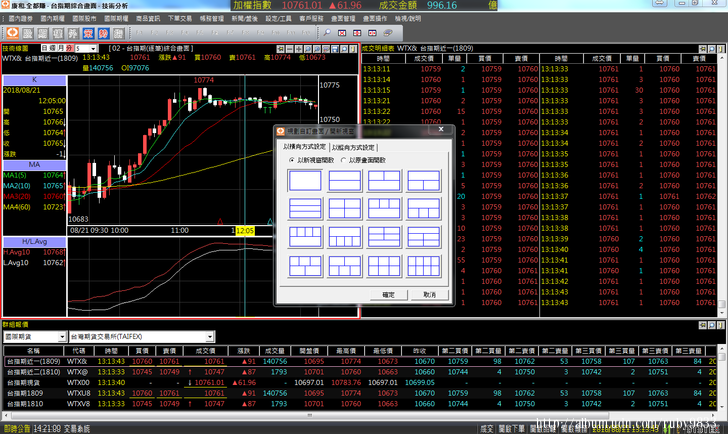Select the 以新視窗開啟 radio option
Screen dimensions: 728x434
(x=291, y=160)
